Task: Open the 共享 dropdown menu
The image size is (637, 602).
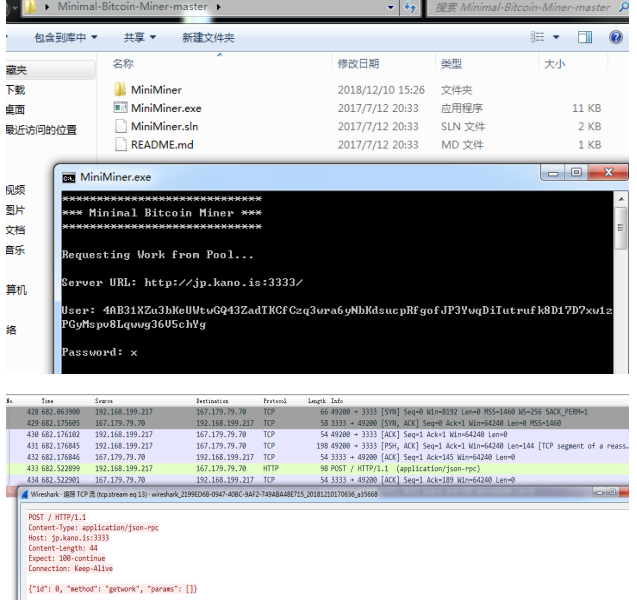Action: pos(139,38)
